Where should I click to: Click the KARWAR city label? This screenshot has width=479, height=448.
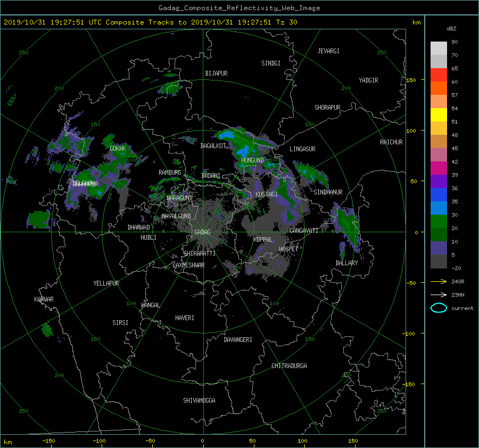[44, 299]
